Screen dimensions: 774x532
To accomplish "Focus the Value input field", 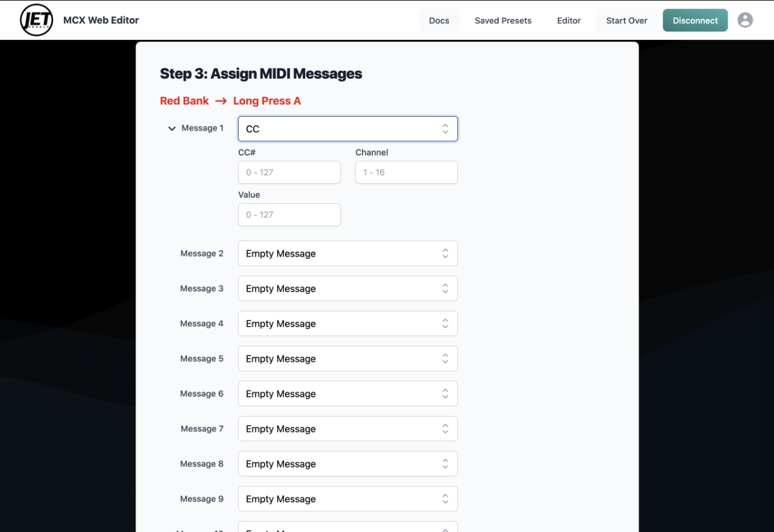I will point(289,215).
